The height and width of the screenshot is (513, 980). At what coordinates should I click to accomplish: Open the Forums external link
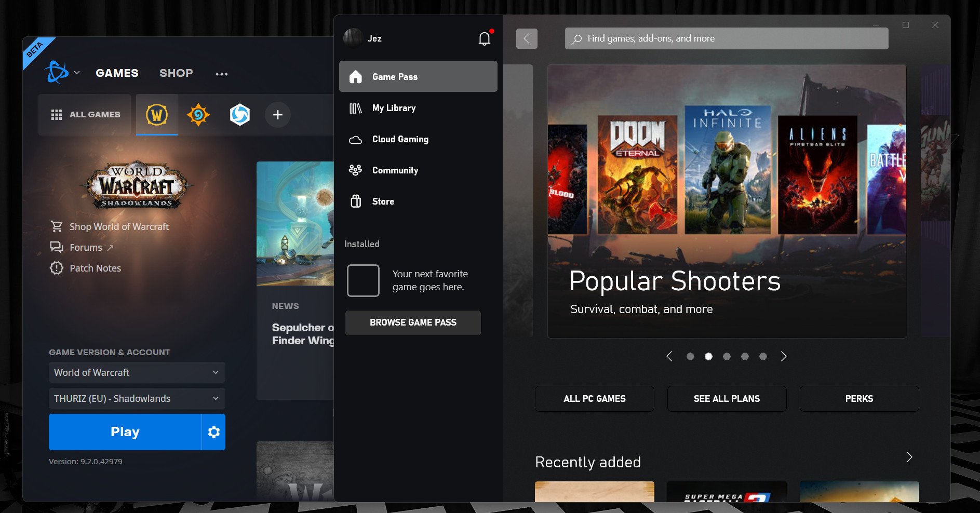tap(91, 248)
